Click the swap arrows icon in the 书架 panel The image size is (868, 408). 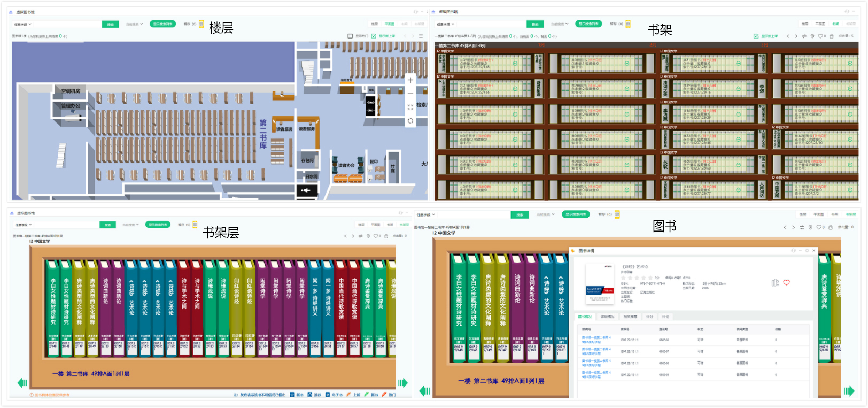point(804,36)
